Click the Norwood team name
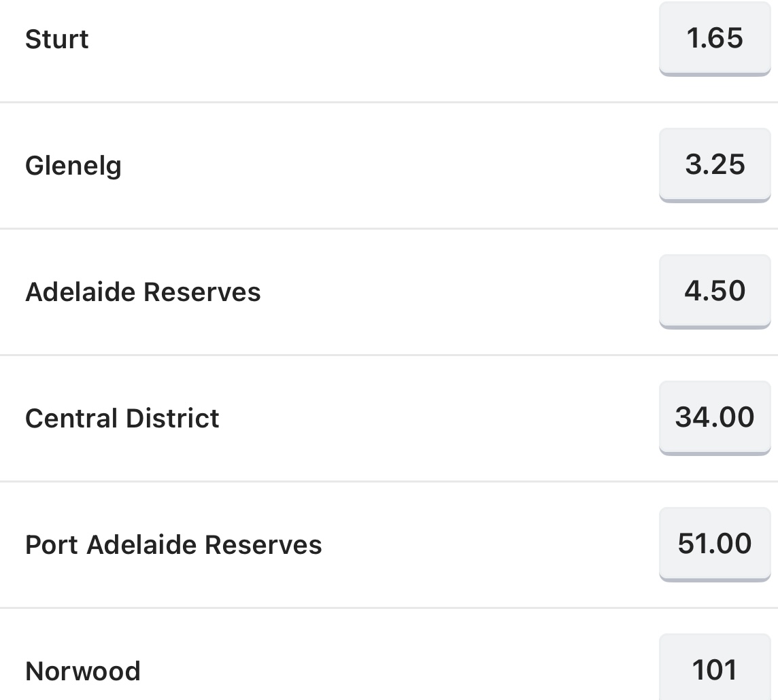This screenshot has width=778, height=700. click(x=83, y=671)
